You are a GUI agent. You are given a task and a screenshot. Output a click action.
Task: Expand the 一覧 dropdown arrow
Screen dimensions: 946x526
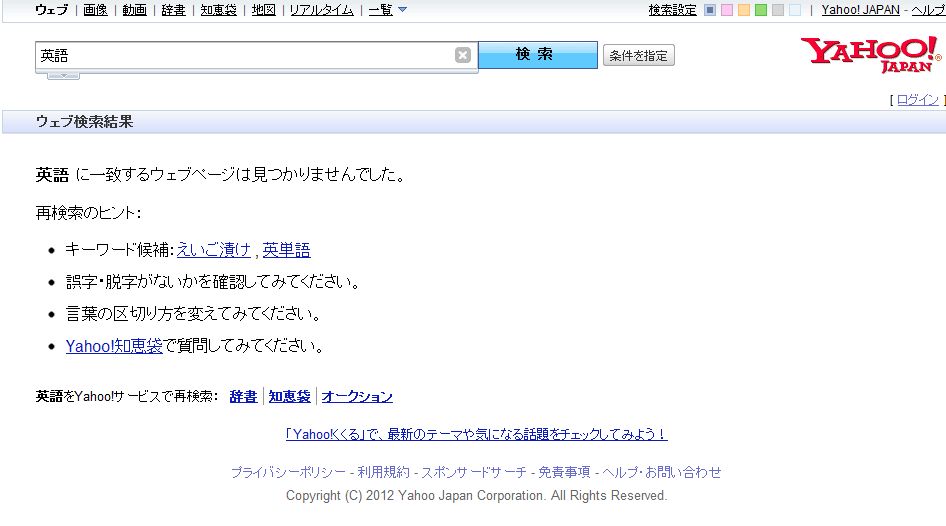pyautogui.click(x=402, y=10)
